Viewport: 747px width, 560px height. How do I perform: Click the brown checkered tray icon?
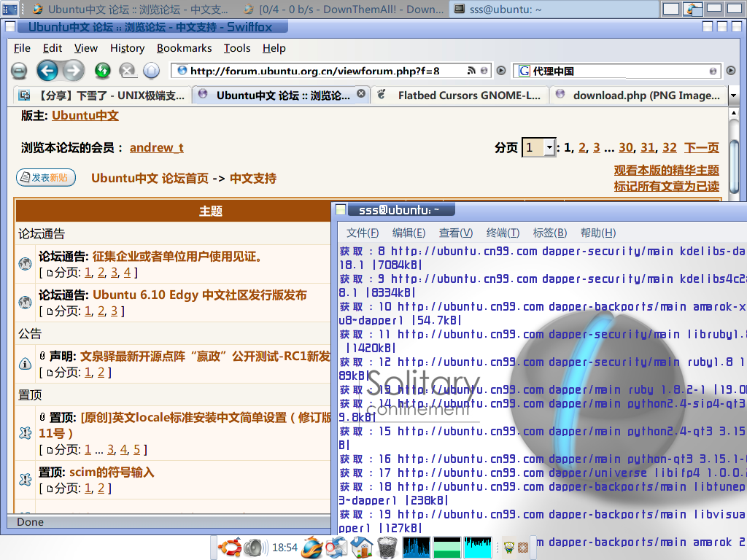click(523, 548)
